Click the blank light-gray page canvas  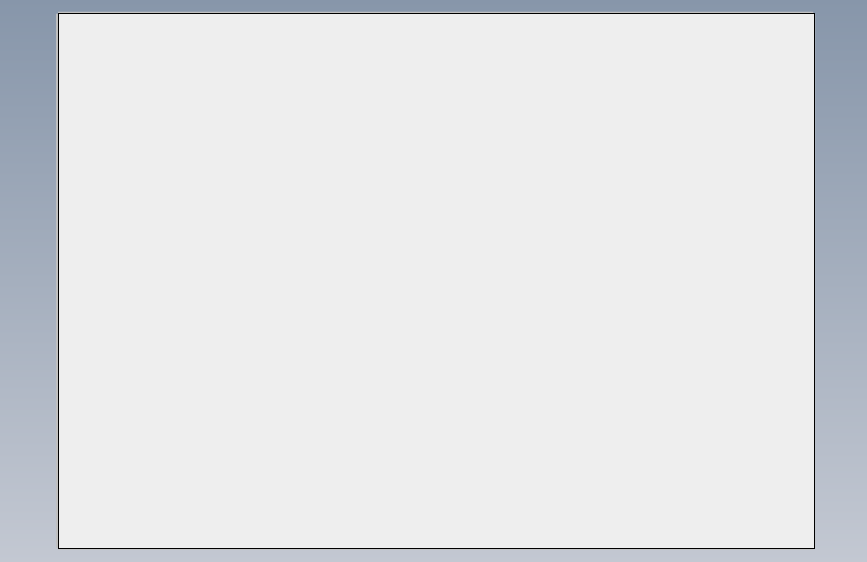[436, 281]
